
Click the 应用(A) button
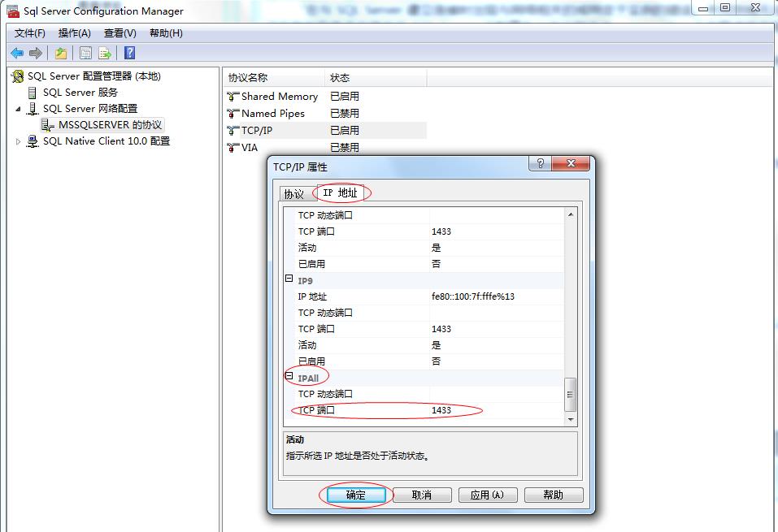[488, 494]
